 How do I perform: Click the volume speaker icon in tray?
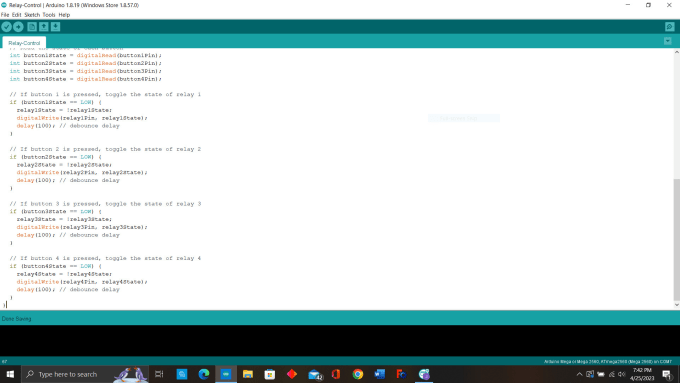tap(622, 374)
